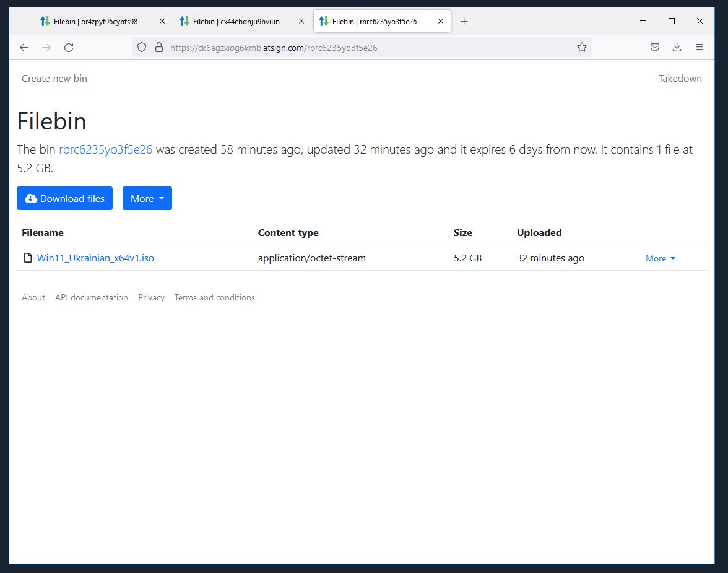Expand the blue More dropdown button

coord(147,198)
